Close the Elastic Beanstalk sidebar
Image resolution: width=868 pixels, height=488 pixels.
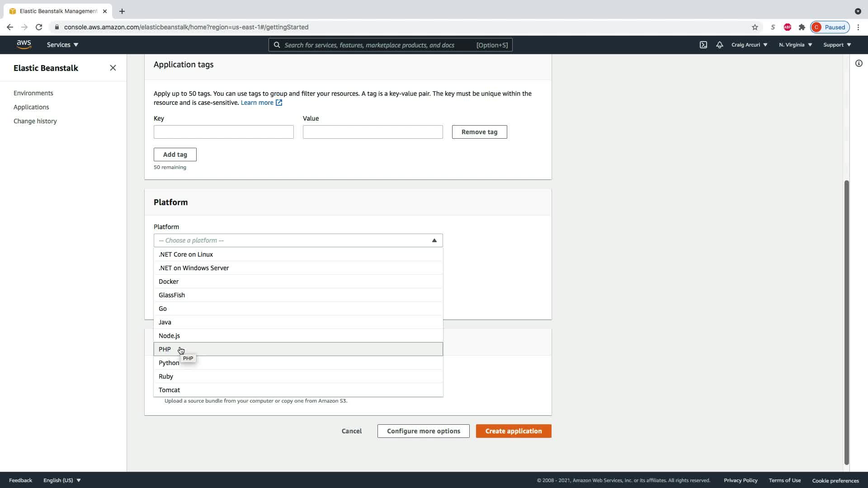pos(113,68)
